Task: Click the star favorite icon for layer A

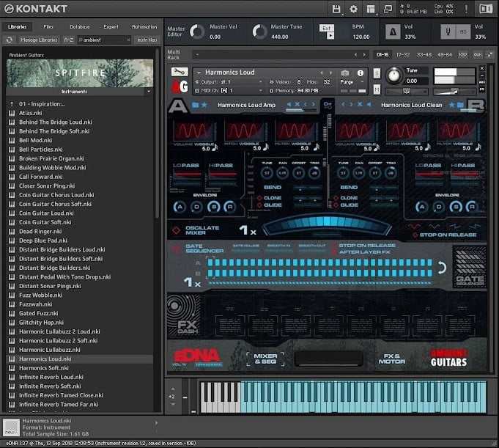Action: point(204,105)
